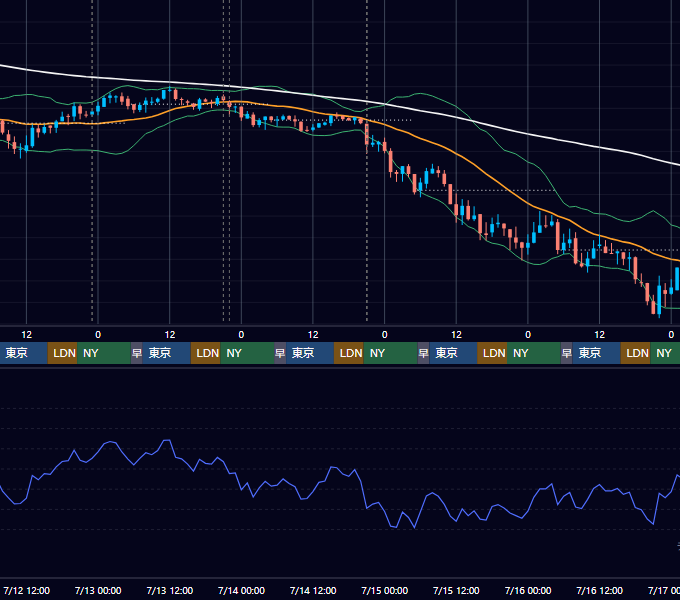This screenshot has width=680, height=600.
Task: Click the NY session block after first LDN
Action: click(104, 353)
